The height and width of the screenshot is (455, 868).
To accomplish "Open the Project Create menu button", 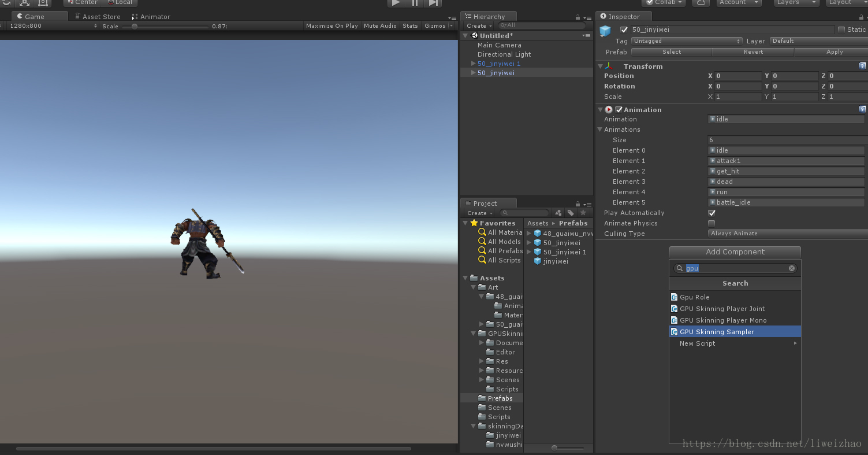I will point(479,213).
